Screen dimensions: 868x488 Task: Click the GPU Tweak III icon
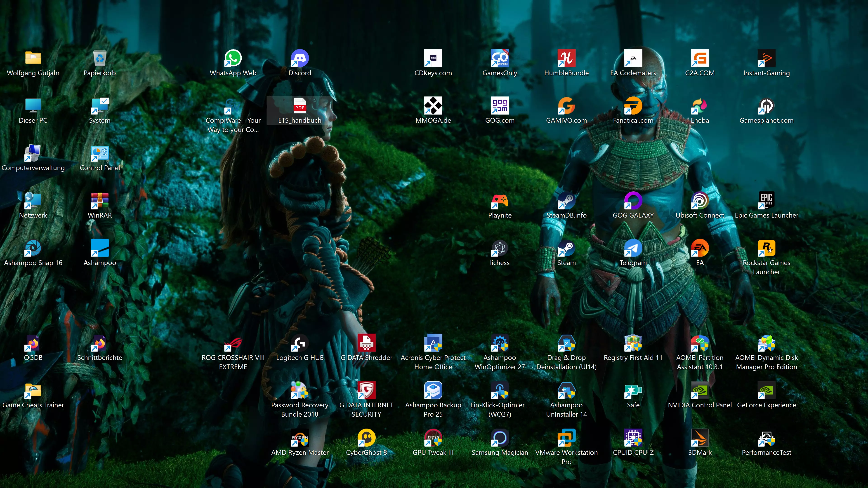click(433, 438)
